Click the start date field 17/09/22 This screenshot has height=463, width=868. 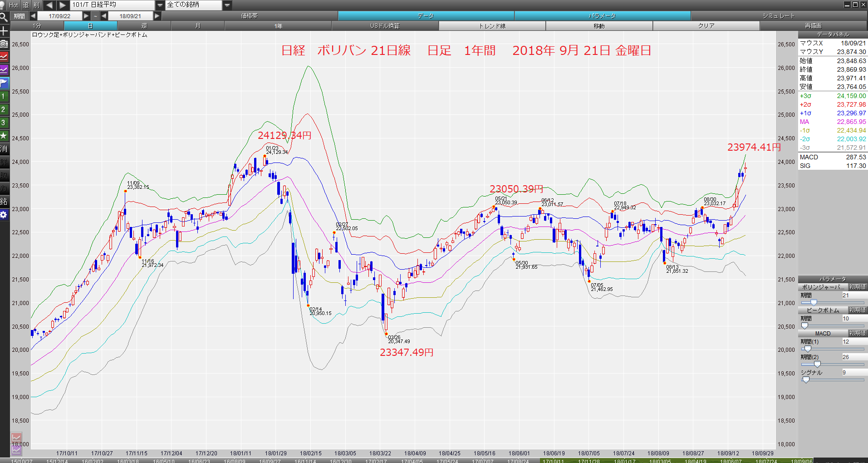60,16
